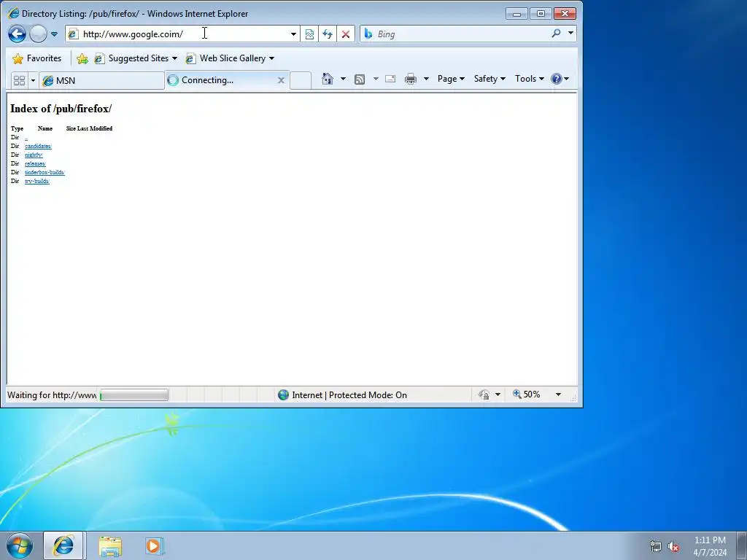Click Internet Explorer taskbar icon

click(x=63, y=545)
